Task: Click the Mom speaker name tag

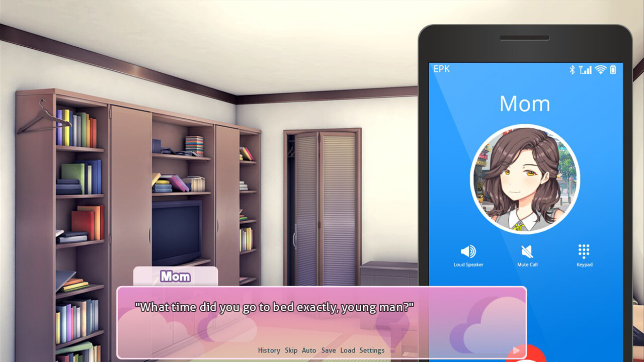Action: click(175, 276)
